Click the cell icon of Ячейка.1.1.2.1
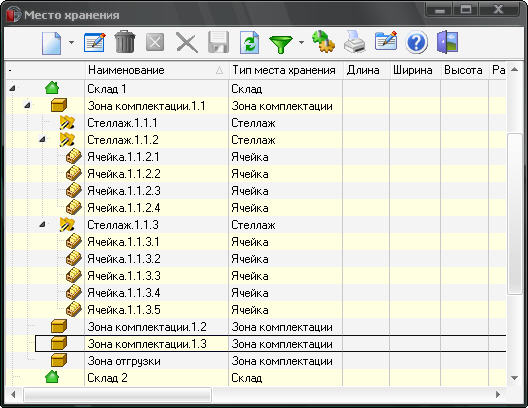This screenshot has height=408, width=528. [73, 157]
